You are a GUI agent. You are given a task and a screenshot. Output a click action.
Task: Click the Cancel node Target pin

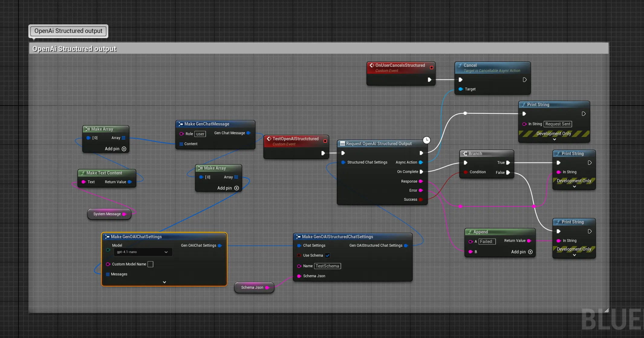(x=461, y=89)
